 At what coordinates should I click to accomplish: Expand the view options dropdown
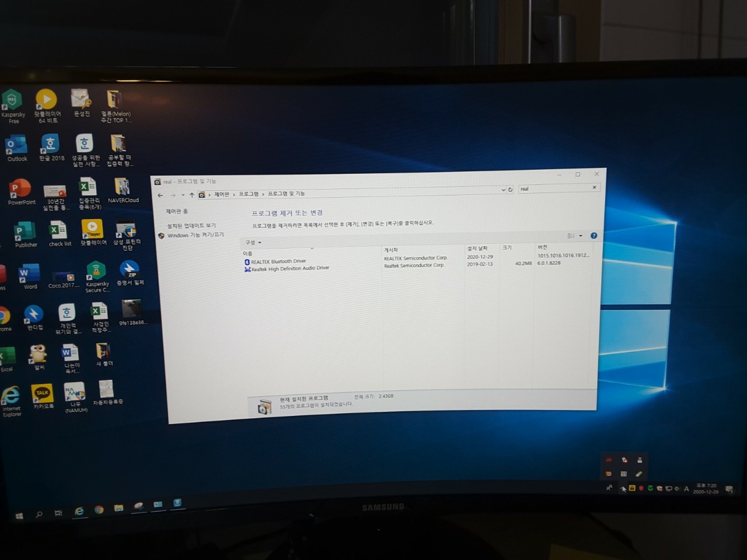(x=581, y=236)
